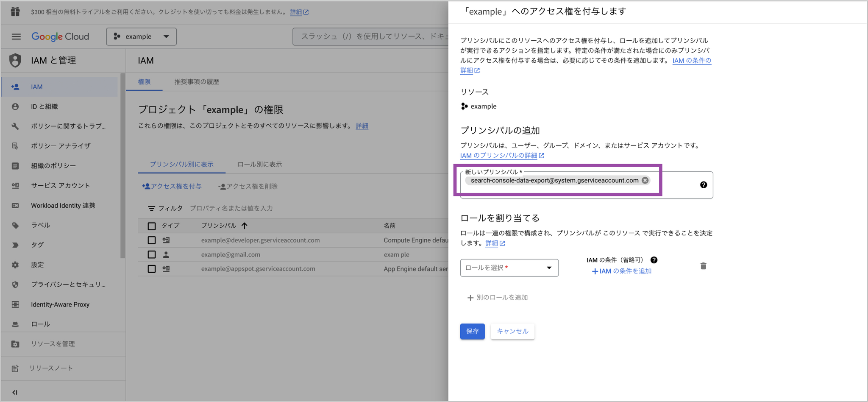The height and width of the screenshot is (402, 868).
Task: Click the タグ arrow icon in sidebar
Action: pos(15,245)
